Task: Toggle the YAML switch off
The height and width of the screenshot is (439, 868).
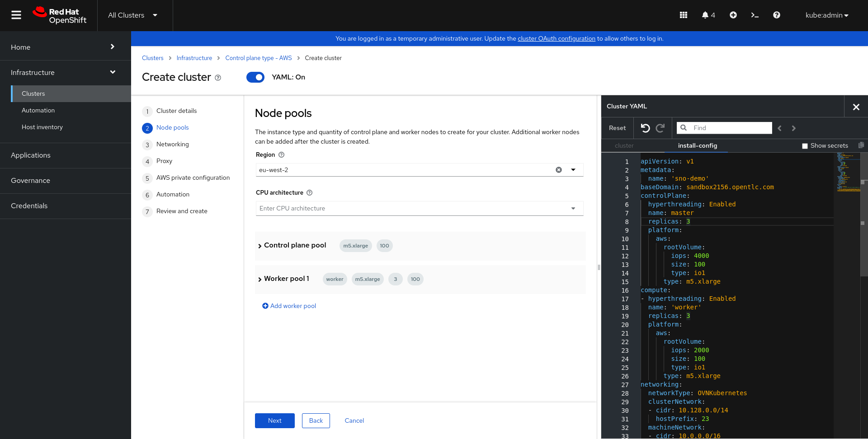Action: [255, 77]
